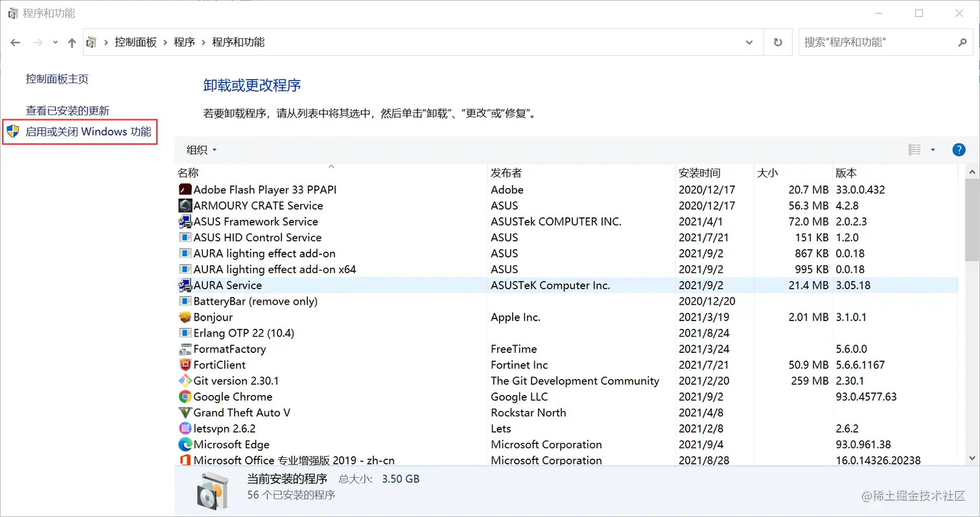Click version 16.0.14326.20238 cell
980x517 pixels.
click(x=878, y=460)
